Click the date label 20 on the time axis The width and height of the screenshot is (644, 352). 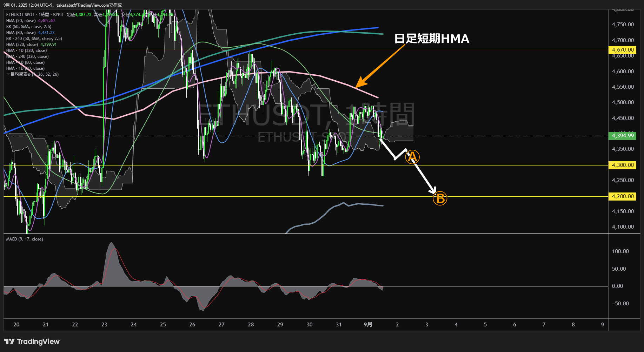16,325
